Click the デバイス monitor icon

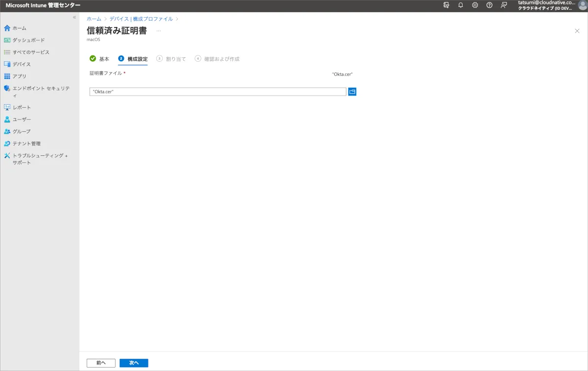pos(7,64)
